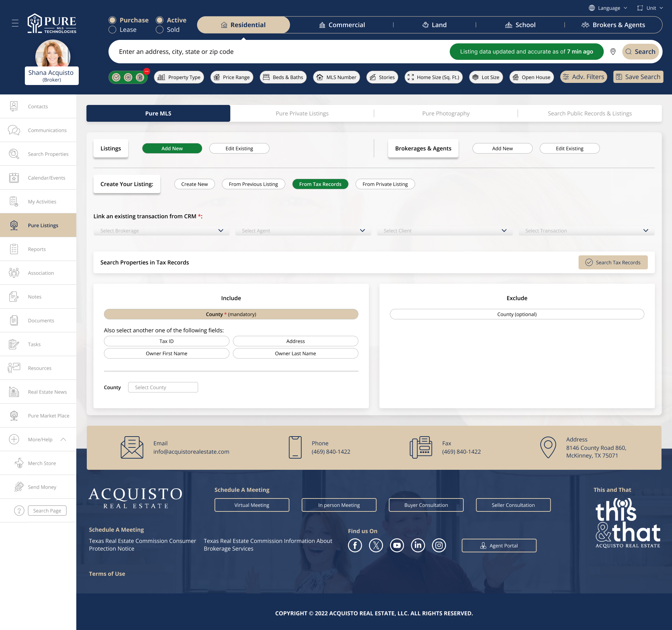Click the red remove badge icon
Image resolution: width=672 pixels, height=630 pixels.
point(147,71)
